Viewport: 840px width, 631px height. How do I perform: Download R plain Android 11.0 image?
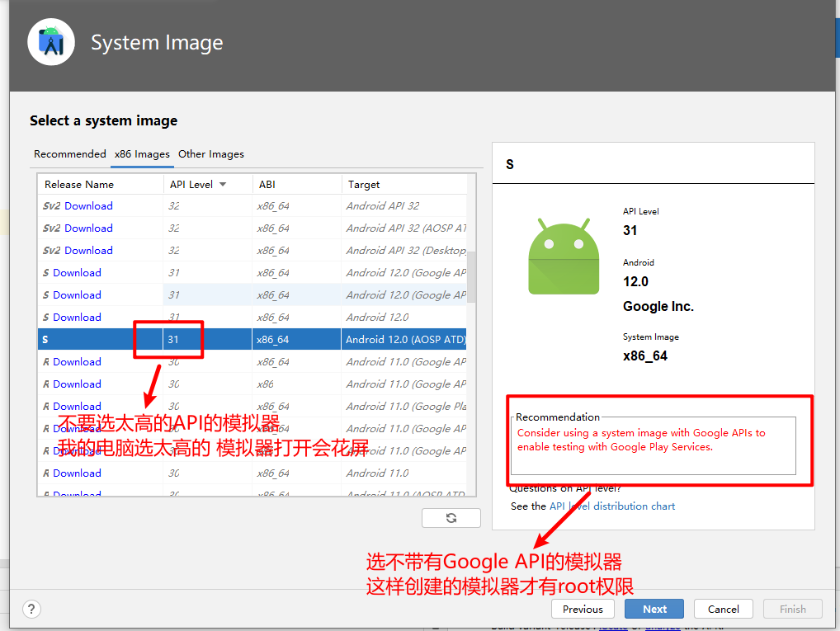(77, 473)
